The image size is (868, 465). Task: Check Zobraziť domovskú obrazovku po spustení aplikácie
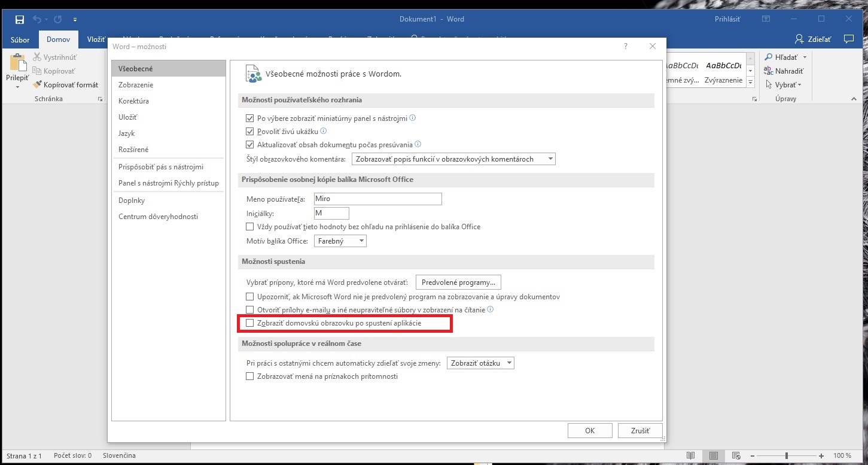tap(250, 323)
